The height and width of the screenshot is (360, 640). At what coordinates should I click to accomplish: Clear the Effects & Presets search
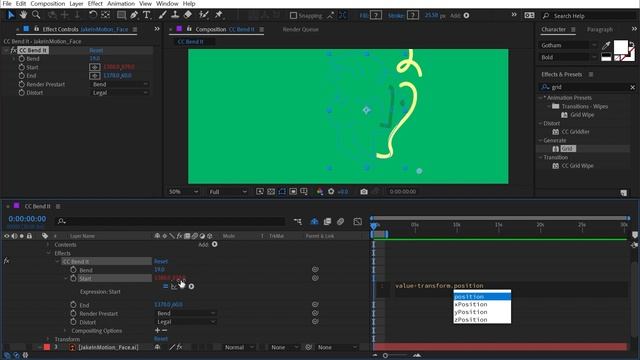632,87
